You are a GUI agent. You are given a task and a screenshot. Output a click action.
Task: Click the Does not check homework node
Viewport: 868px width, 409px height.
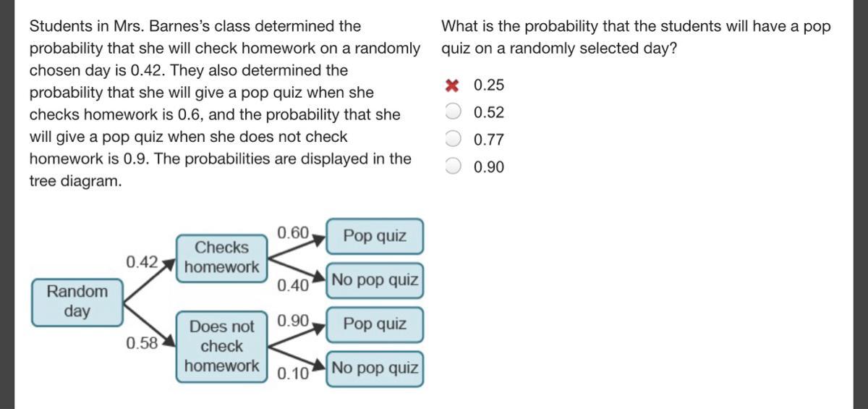click(221, 346)
